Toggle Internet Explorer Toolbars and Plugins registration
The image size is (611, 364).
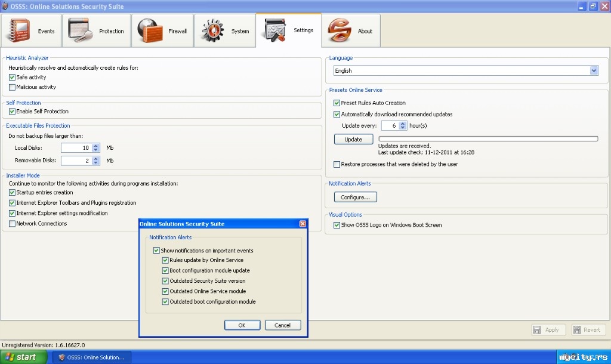tap(12, 203)
